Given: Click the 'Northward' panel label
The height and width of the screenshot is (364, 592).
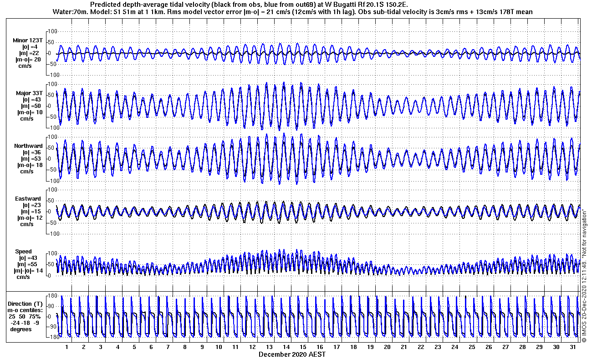Looking at the screenshot, I should pos(28,146).
